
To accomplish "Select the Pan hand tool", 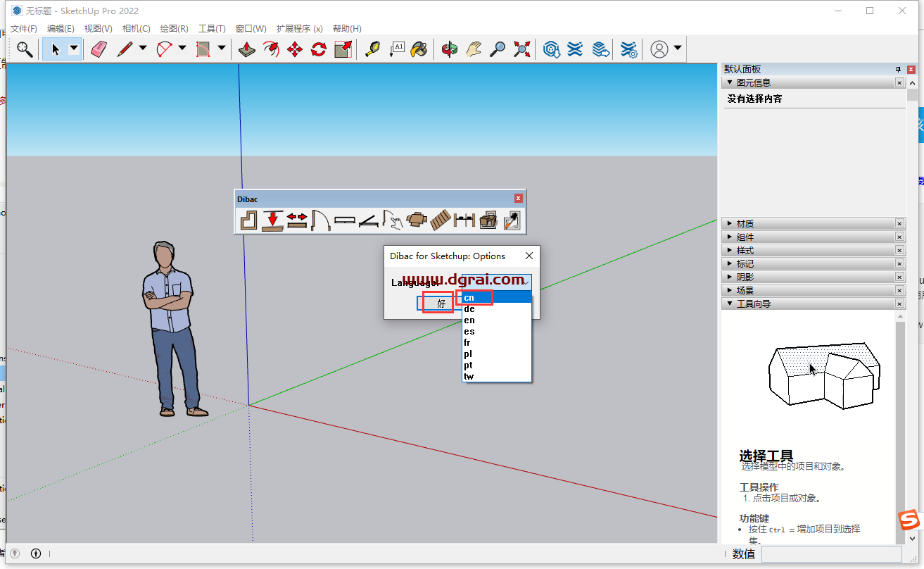I will (474, 49).
